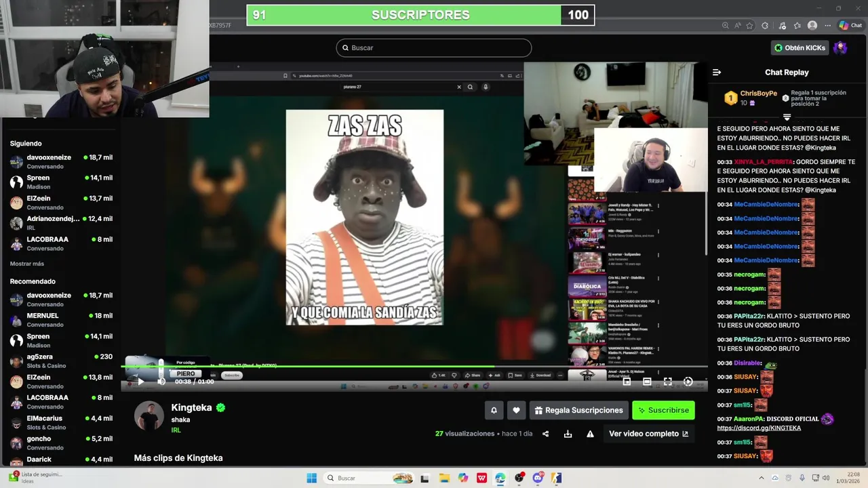Toggle notifications bell for Kingteka
The image size is (868, 488).
(494, 410)
